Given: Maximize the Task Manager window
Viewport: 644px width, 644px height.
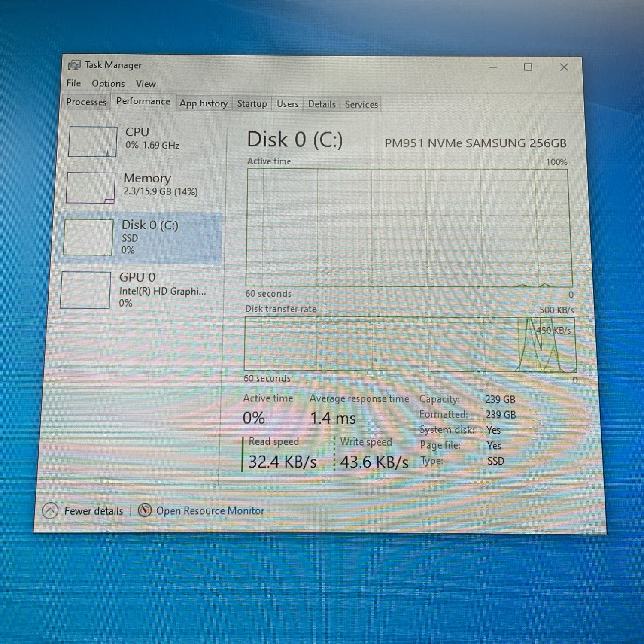Looking at the screenshot, I should pos(528,67).
